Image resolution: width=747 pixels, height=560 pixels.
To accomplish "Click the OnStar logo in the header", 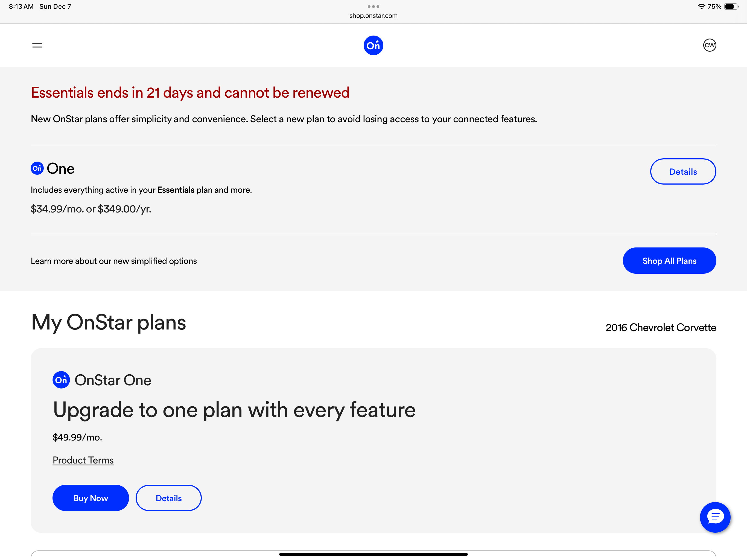I will pos(373,45).
